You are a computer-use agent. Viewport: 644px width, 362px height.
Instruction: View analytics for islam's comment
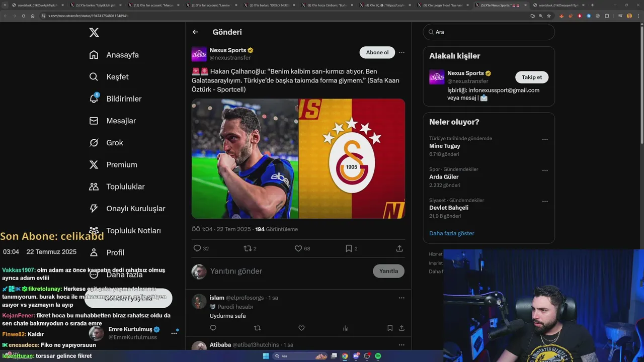(346, 328)
